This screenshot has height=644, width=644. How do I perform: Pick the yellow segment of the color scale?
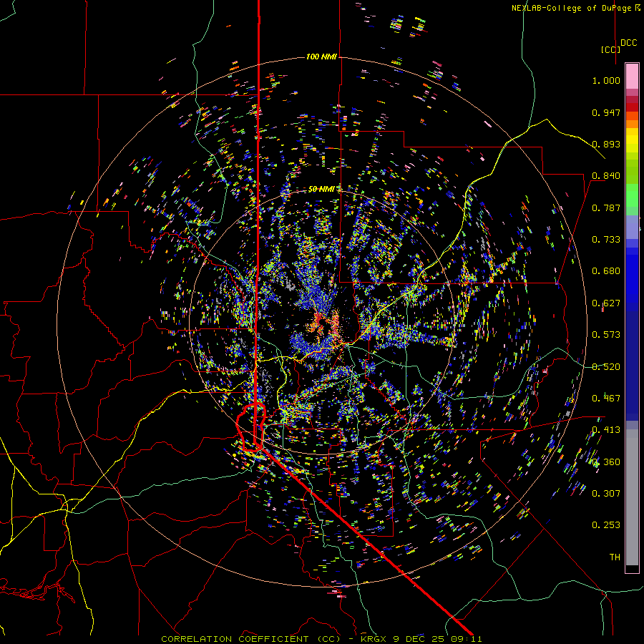pos(632,140)
